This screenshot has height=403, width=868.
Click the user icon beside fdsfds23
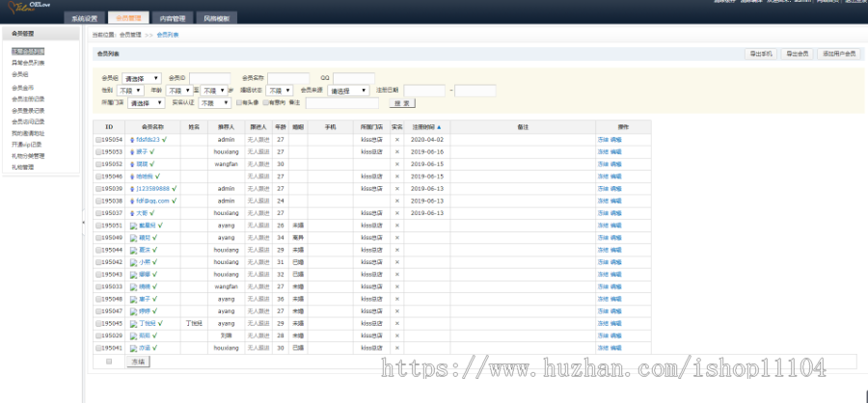(131, 140)
